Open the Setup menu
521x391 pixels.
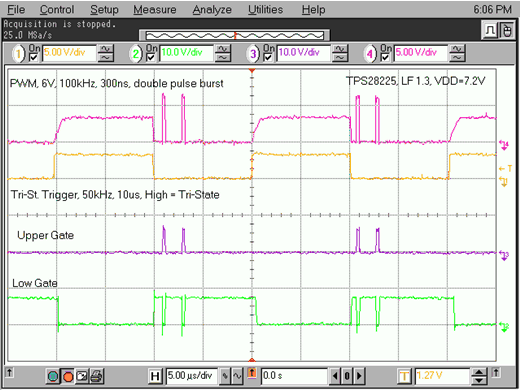pos(104,9)
